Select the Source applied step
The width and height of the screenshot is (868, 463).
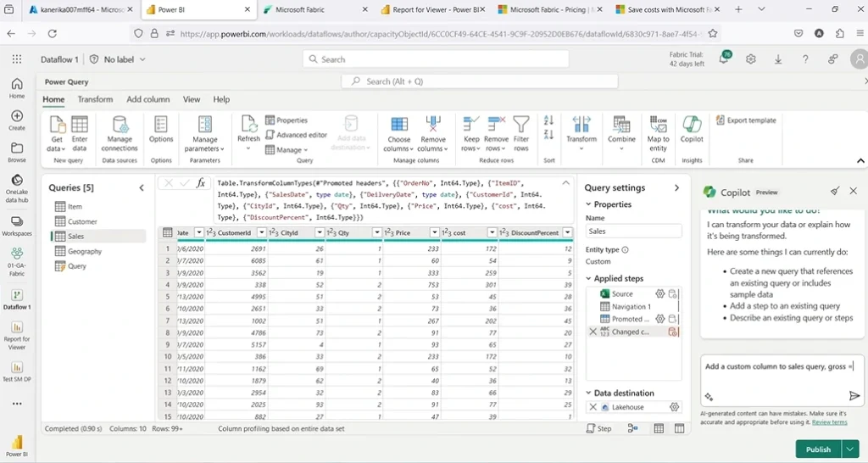(621, 294)
